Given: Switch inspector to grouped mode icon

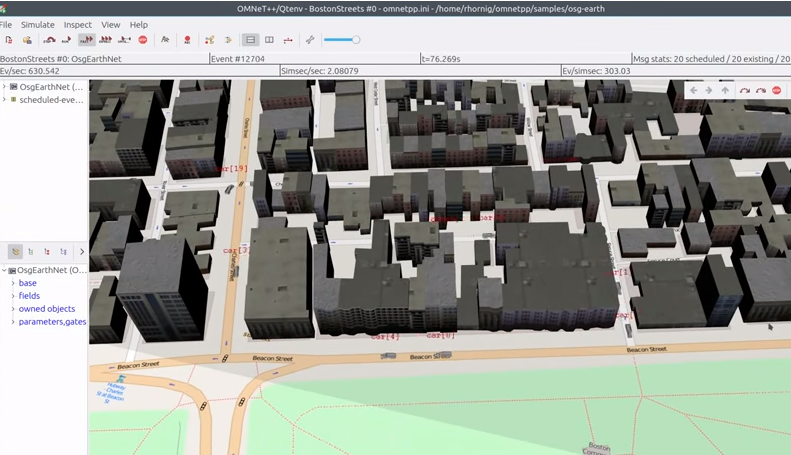Looking at the screenshot, I should (x=15, y=251).
